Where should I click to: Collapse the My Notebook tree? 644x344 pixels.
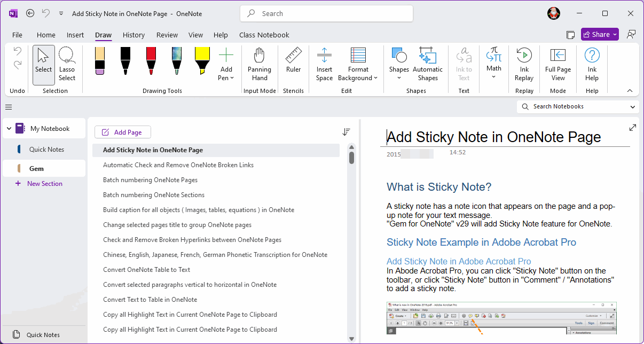9,129
